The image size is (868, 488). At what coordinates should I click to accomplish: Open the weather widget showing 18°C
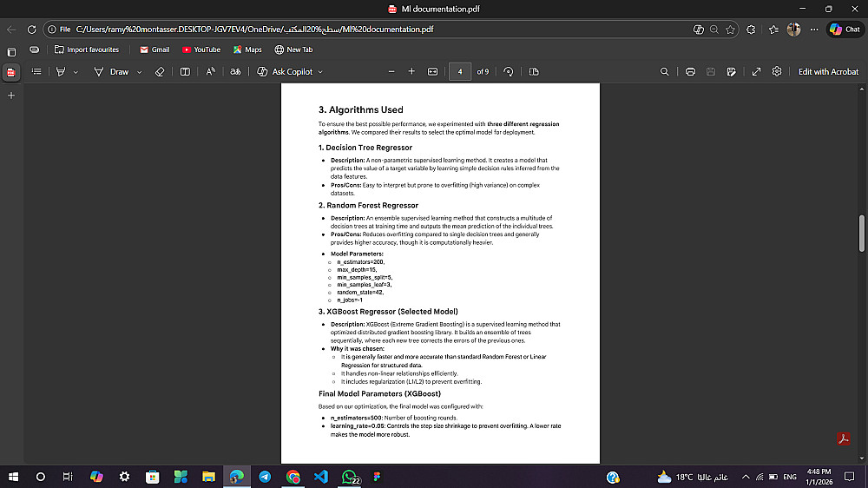coord(693,477)
